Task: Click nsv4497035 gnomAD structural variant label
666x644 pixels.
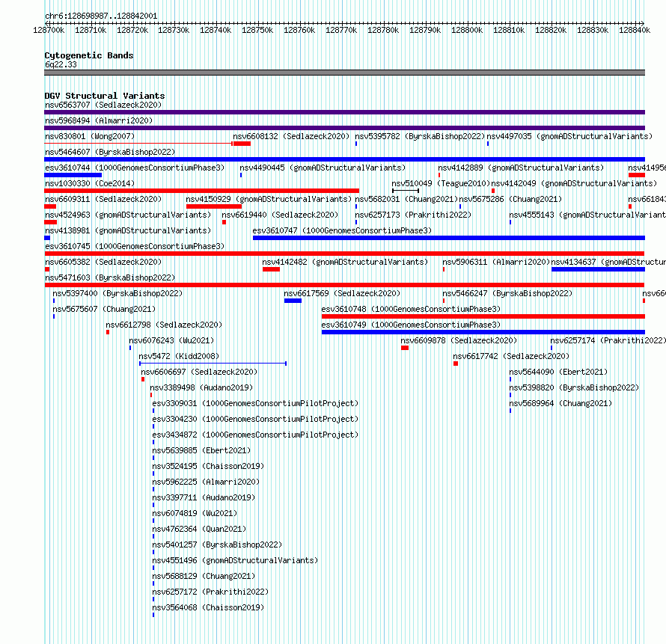Action: (x=569, y=136)
